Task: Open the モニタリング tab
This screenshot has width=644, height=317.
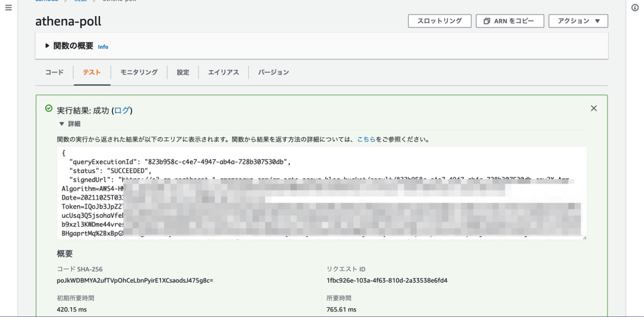Action: pyautogui.click(x=139, y=72)
